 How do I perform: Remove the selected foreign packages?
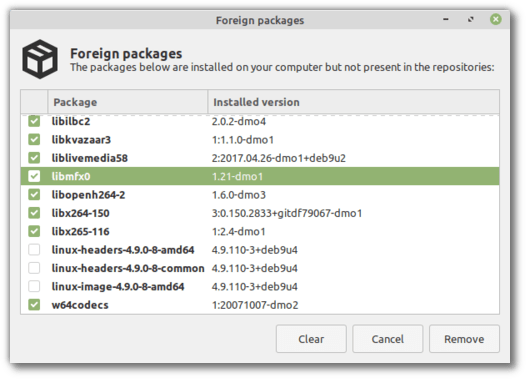(464, 339)
